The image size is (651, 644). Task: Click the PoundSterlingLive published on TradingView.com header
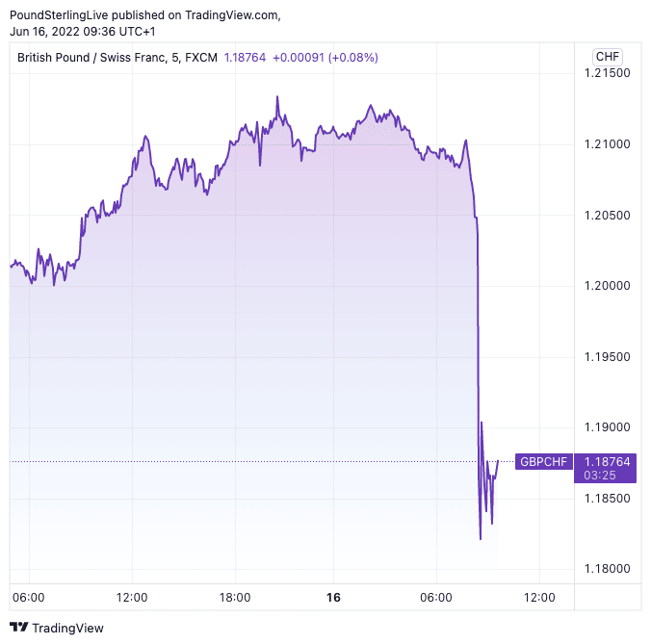click(x=144, y=14)
